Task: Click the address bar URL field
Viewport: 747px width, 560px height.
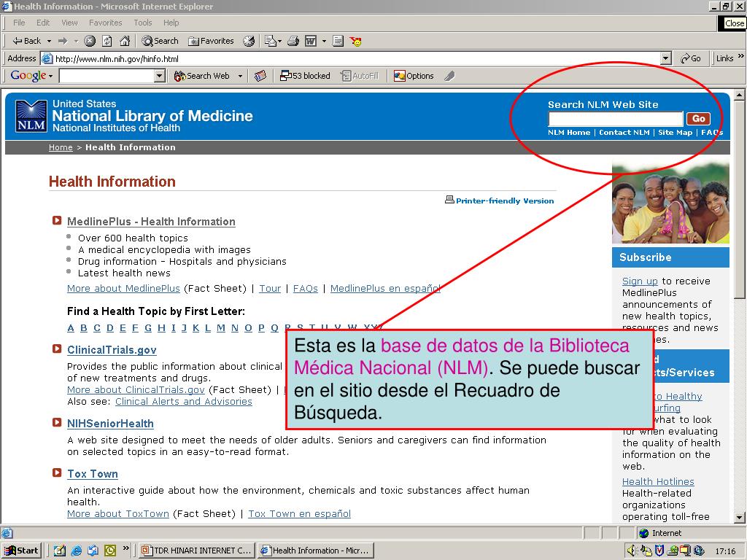Action: tap(351, 58)
